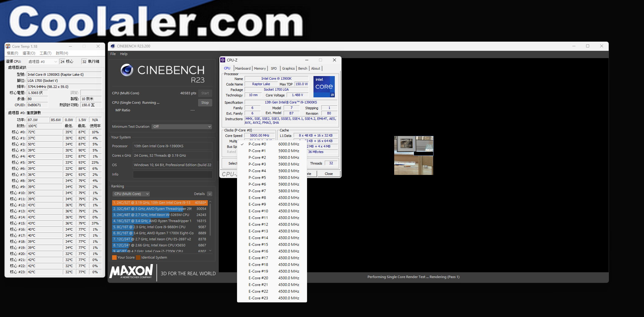Click CPU-Z Core Speed 5800.00 MHz value
Viewport: 644px width, 317px height.
point(260,135)
